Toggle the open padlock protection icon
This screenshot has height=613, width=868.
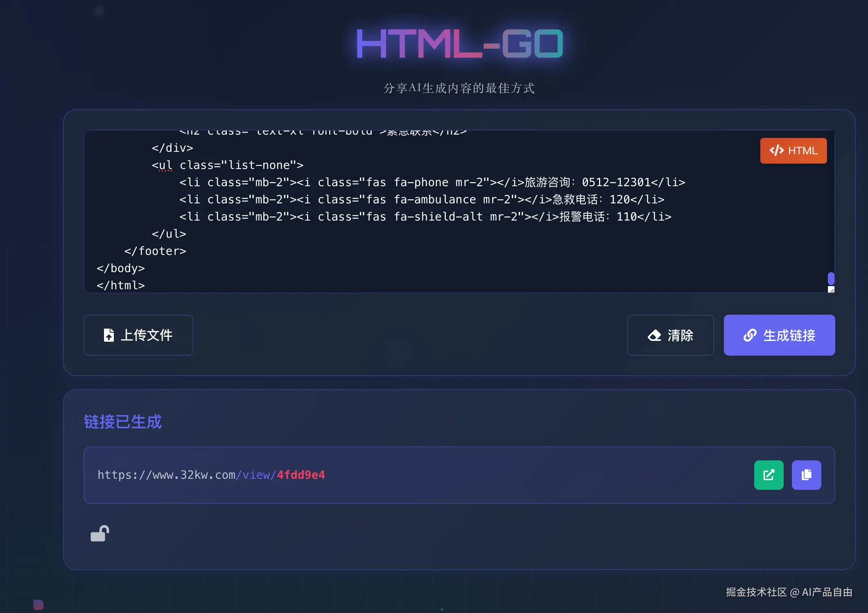click(x=100, y=534)
